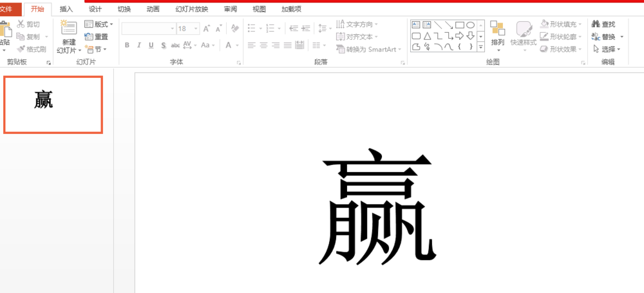Select the rounded rectangle shape
This screenshot has height=293, width=644.
point(415,36)
